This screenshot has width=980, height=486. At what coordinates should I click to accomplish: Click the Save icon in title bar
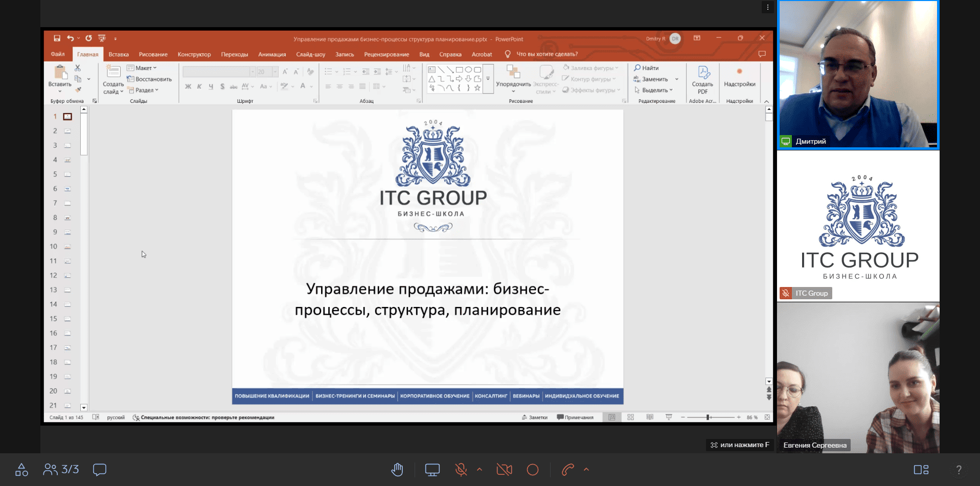[x=57, y=38]
